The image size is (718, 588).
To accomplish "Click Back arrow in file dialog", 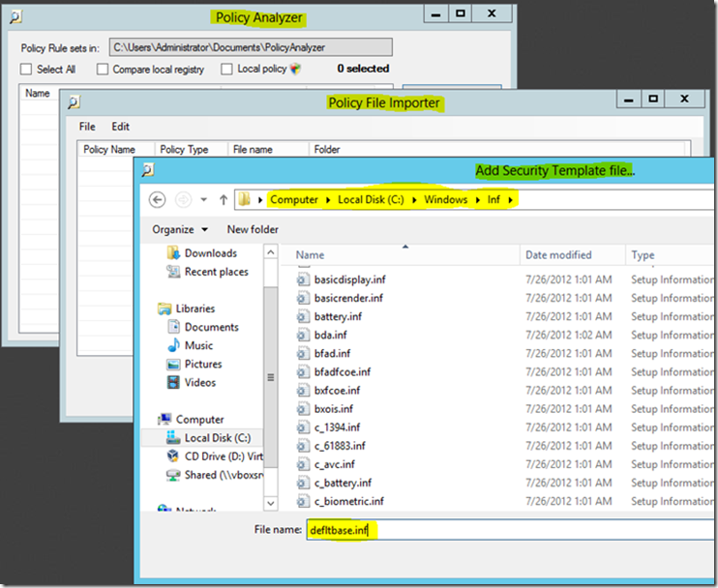I will coord(157,200).
